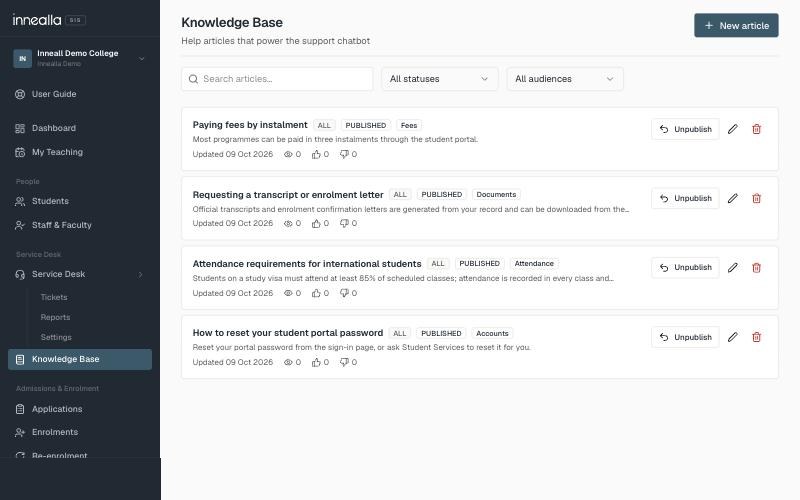
Task: Click thumbs up on reset password article
Action: pyautogui.click(x=316, y=362)
